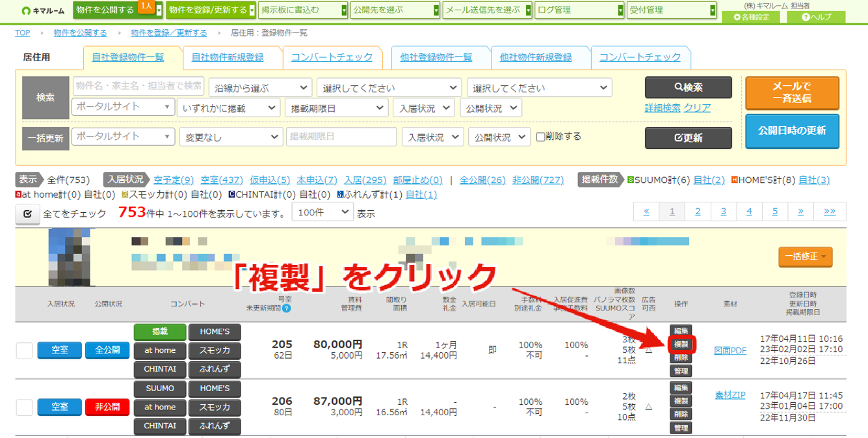Click the question mark icon beside 未更新期間
The width and height of the screenshot is (868, 438).
[286, 308]
